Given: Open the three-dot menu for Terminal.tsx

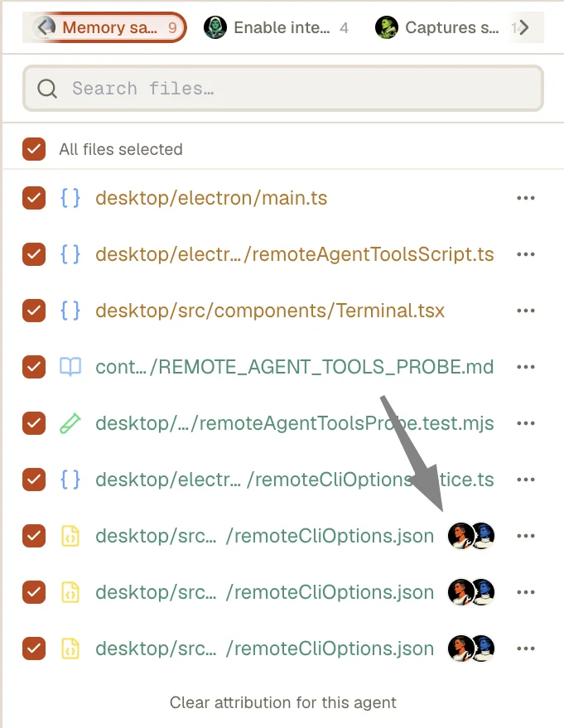Looking at the screenshot, I should (x=525, y=311).
